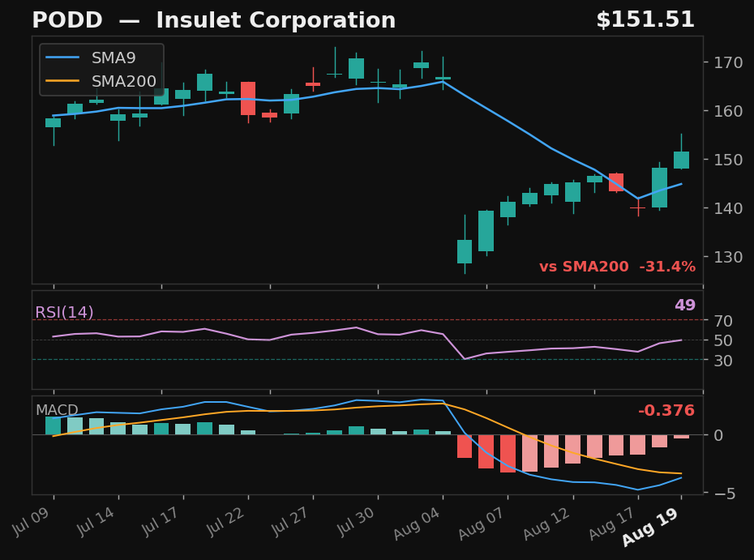The width and height of the screenshot is (754, 560).
Task: Click the 170 price axis label
Action: point(728,62)
